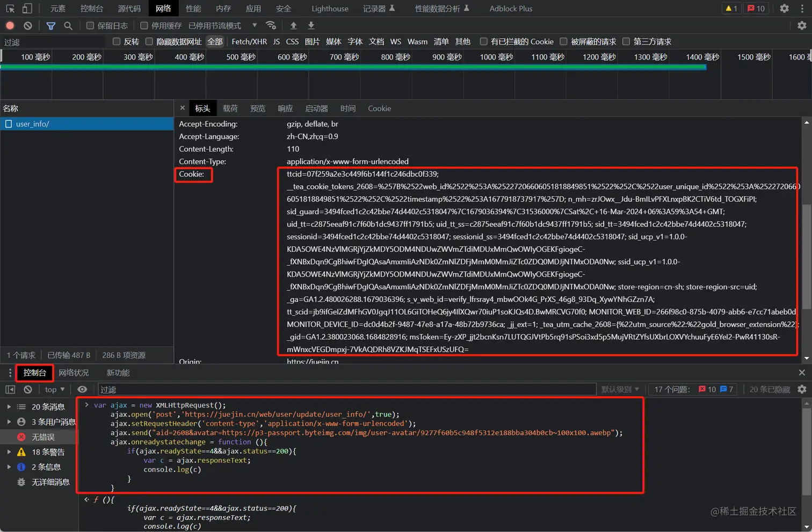812x532 pixels.
Task: Click the console 过滤 filter input
Action: (x=347, y=389)
